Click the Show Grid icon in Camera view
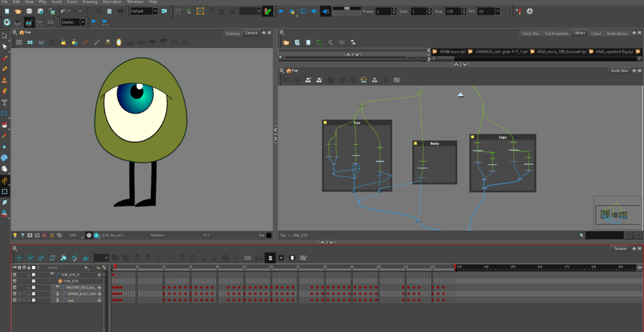Image resolution: width=644 pixels, height=332 pixels. tap(19, 42)
